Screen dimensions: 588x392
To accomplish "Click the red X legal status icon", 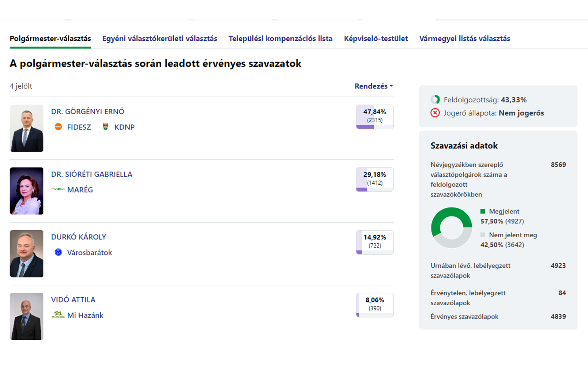I will pyautogui.click(x=435, y=113).
